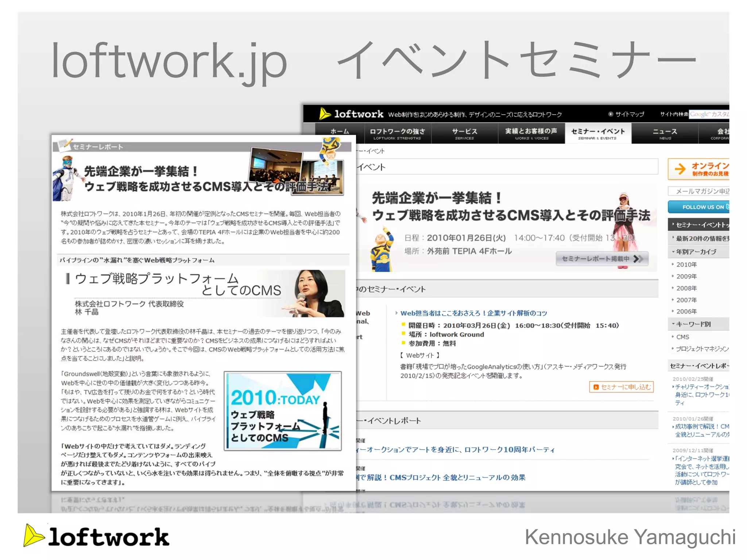Open the 実績とお客様の声 navigation tab
Viewport: 747px width, 560px height.
click(531, 133)
